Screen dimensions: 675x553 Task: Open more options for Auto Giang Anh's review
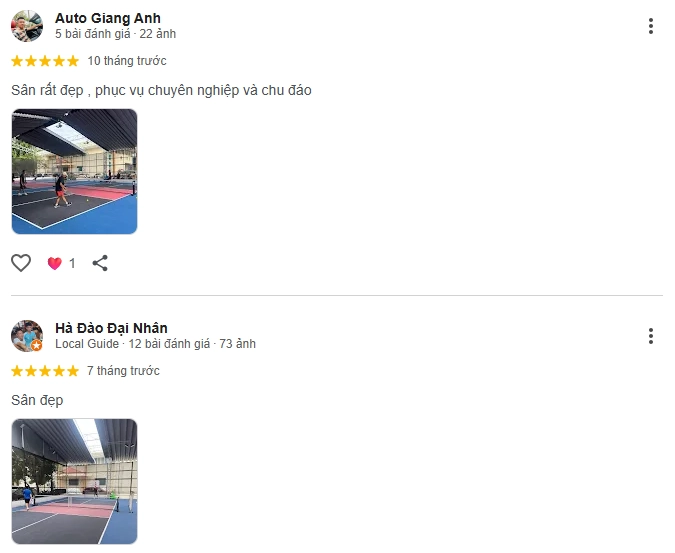pos(650,26)
